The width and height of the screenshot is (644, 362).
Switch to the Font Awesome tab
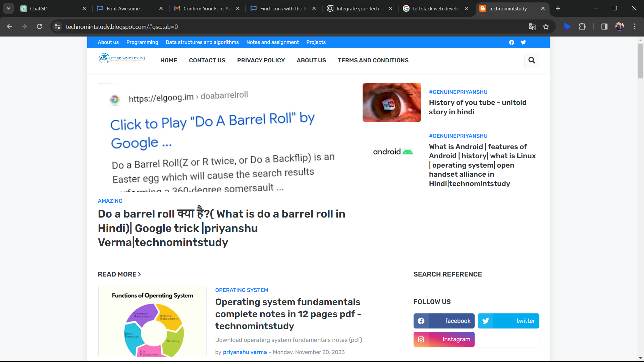[130, 8]
